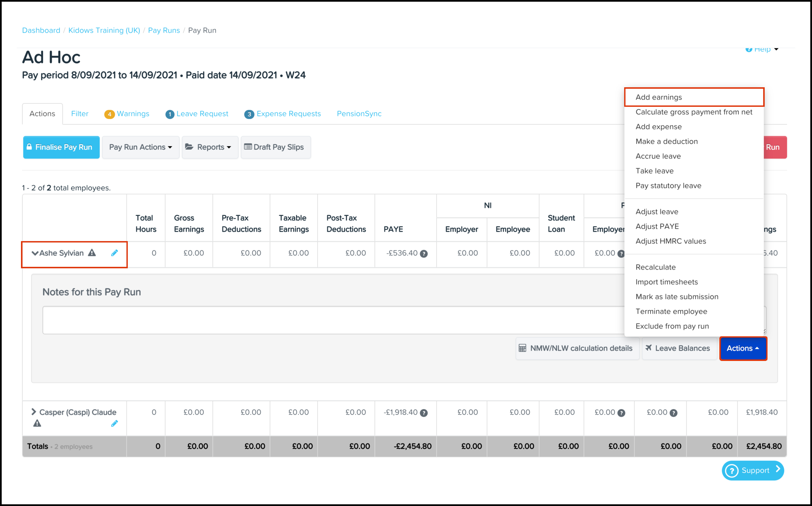
Task: Choose Make a deduction from menu
Action: tap(666, 142)
